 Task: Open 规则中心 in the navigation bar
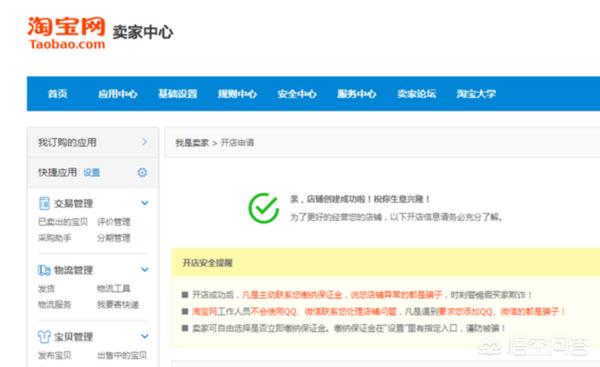point(237,94)
